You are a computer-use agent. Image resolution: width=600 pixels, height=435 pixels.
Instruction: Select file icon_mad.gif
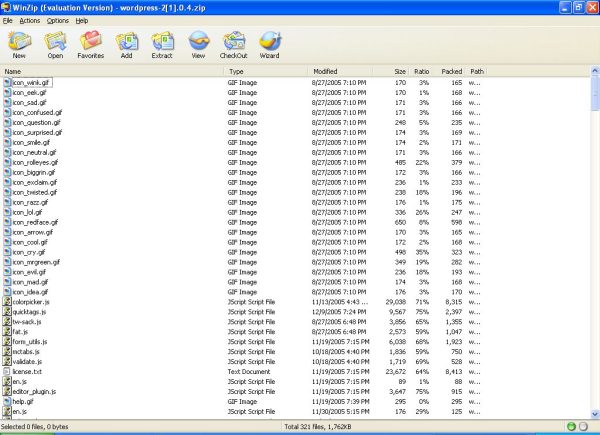(x=30, y=282)
